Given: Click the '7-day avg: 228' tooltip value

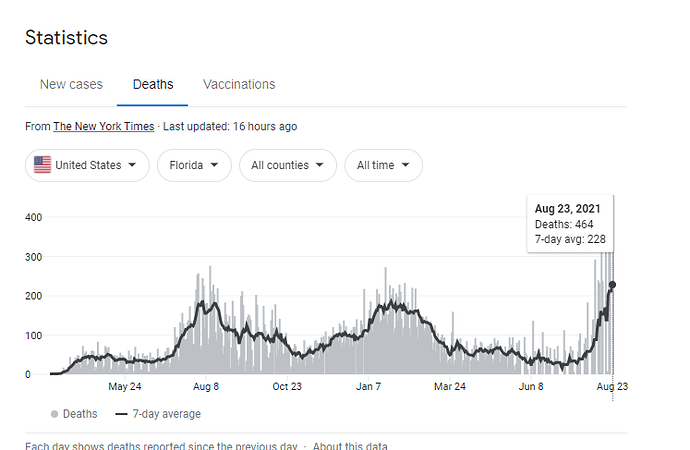Looking at the screenshot, I should click(570, 239).
